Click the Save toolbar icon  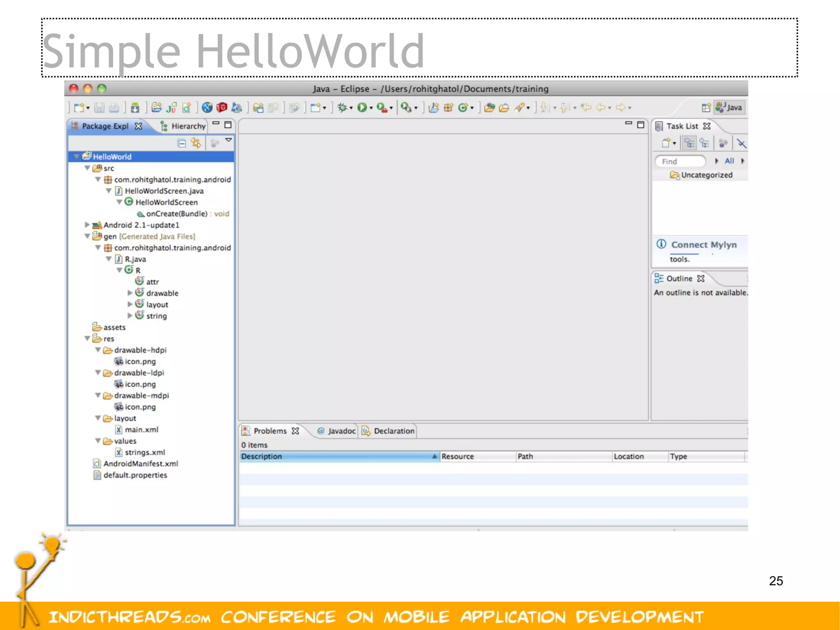pos(99,108)
